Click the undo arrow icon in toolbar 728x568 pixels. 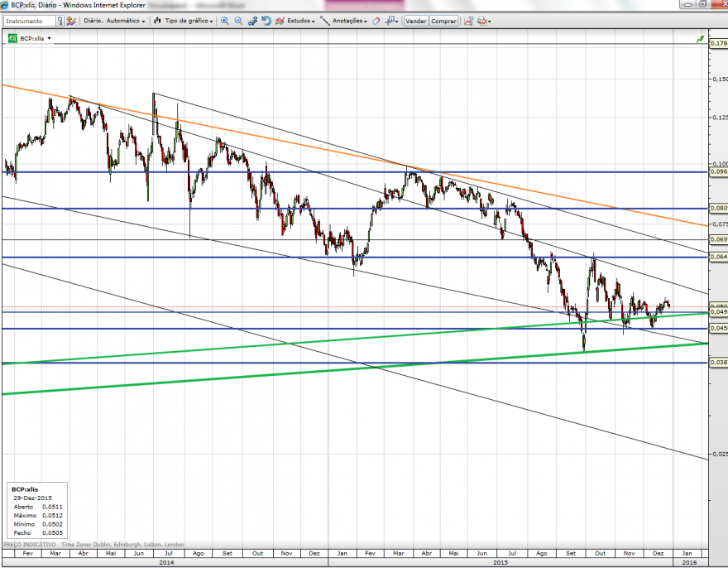[266, 21]
